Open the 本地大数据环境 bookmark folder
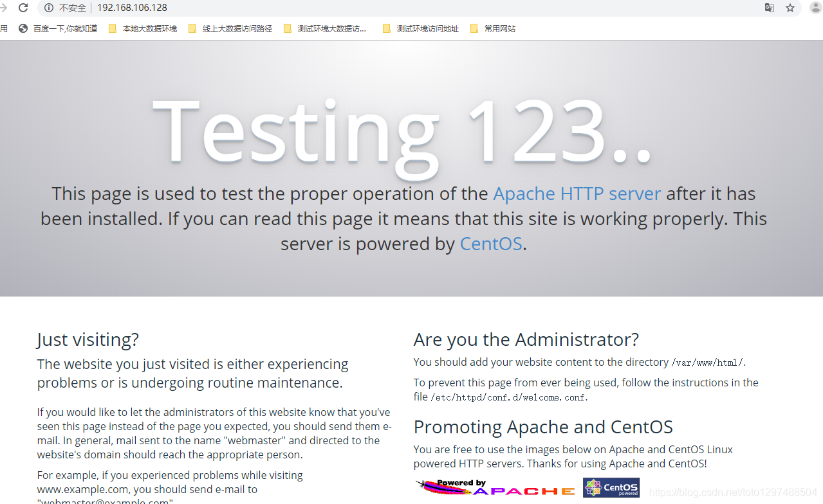The image size is (823, 504). [x=142, y=28]
